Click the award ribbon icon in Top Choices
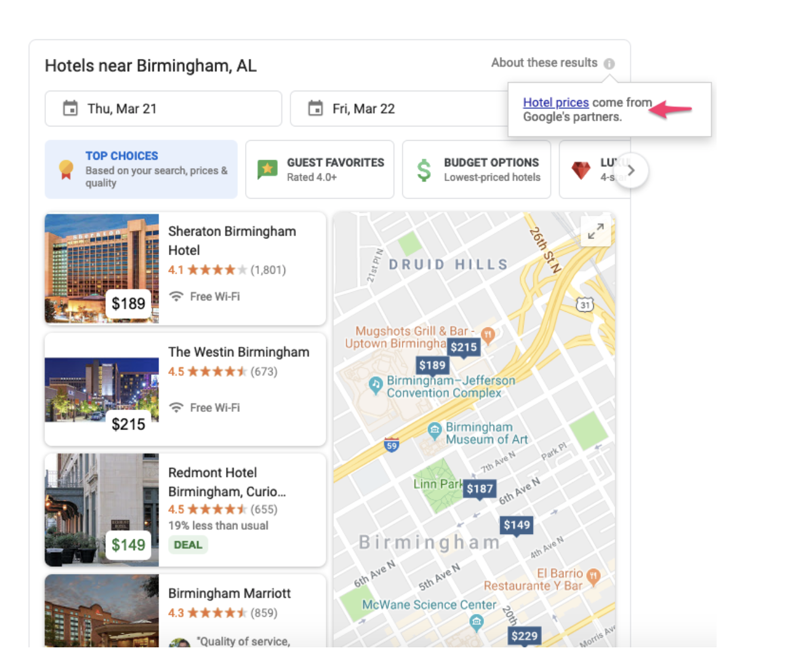 coord(66,170)
